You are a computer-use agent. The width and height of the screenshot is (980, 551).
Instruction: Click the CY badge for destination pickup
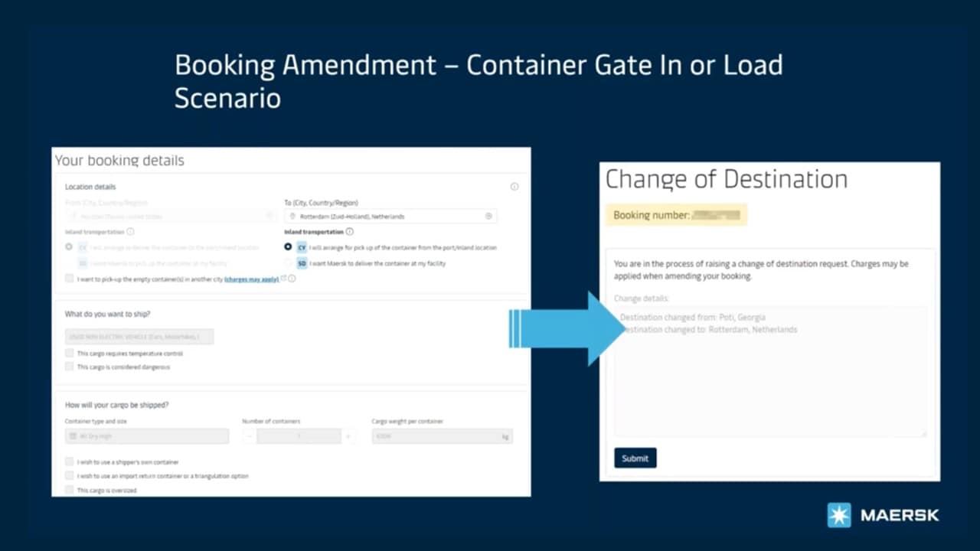pyautogui.click(x=302, y=248)
